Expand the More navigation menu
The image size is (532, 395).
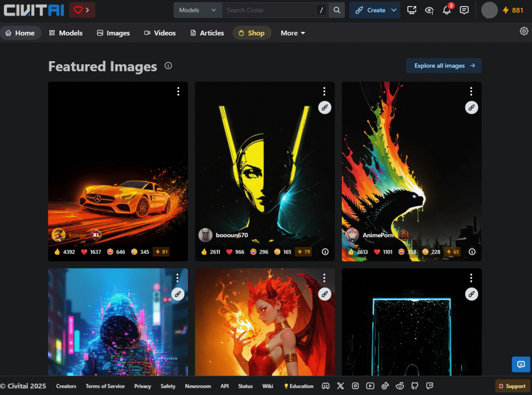pyautogui.click(x=293, y=33)
